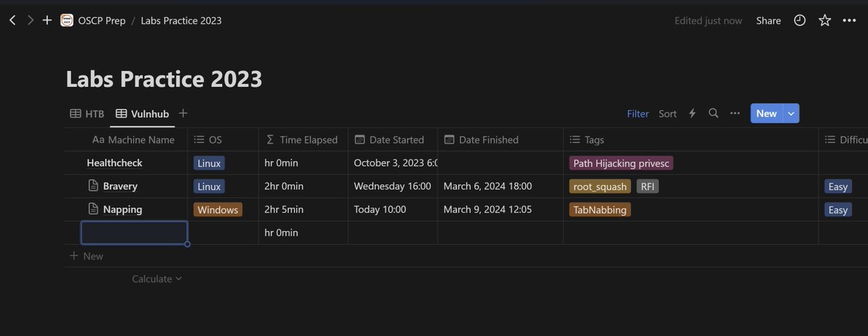Open the Calculate dropdown
The image size is (868, 336).
click(x=157, y=279)
